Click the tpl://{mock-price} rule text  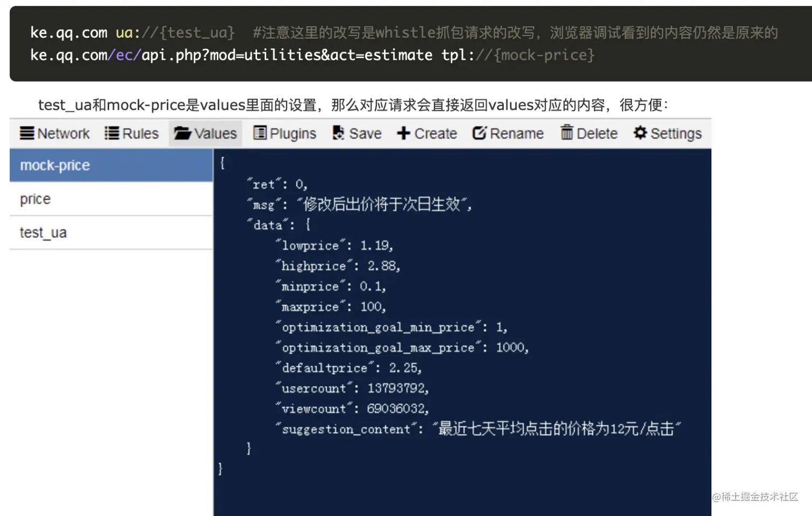(518, 55)
